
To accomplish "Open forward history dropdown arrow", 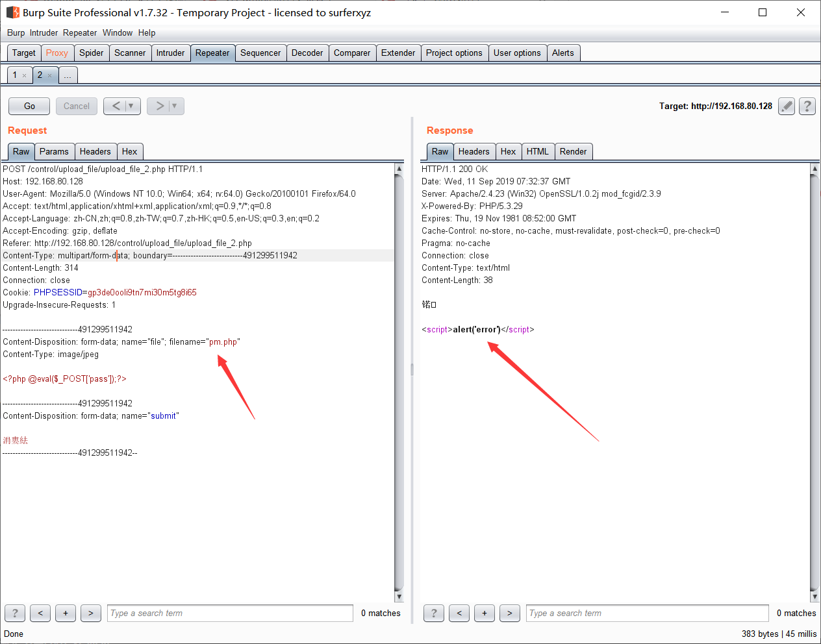I will [x=175, y=106].
